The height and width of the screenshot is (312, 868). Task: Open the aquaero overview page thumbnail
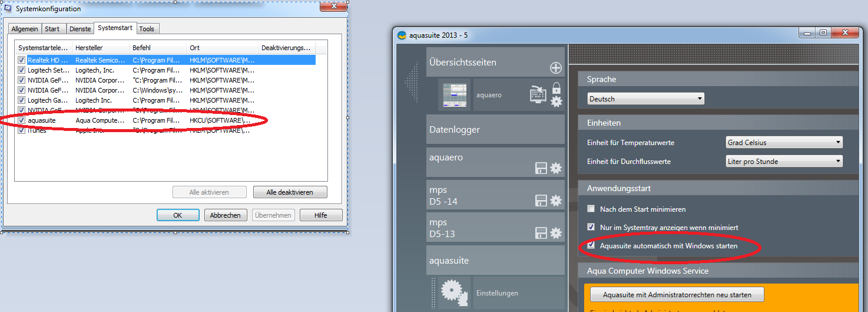click(454, 94)
